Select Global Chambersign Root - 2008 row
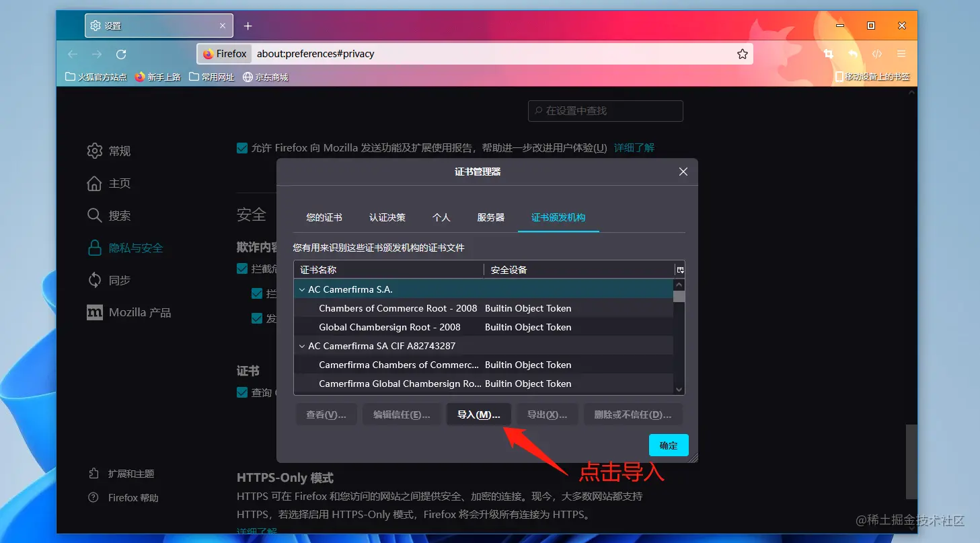This screenshot has height=543, width=980. point(484,327)
